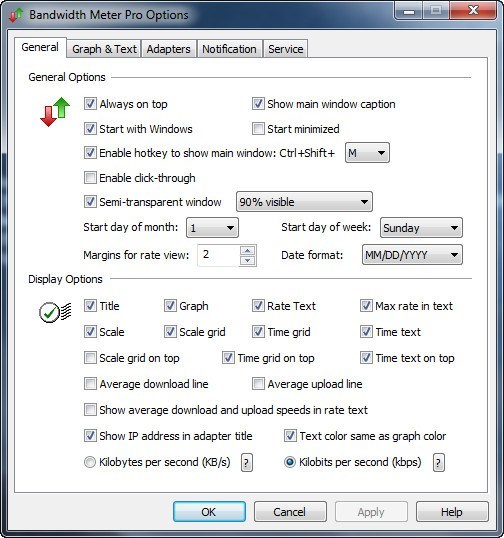Toggle the Title display checkbox
The image size is (504, 538).
click(x=90, y=306)
